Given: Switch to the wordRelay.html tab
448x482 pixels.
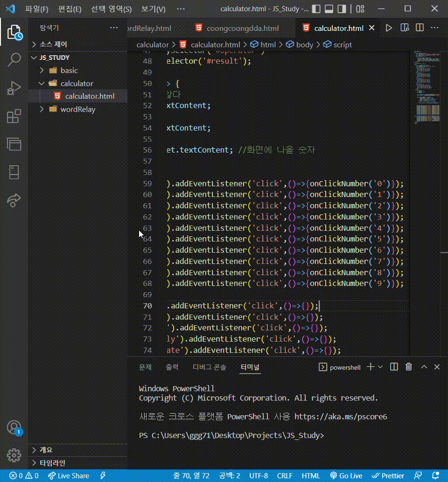Looking at the screenshot, I should pyautogui.click(x=149, y=28).
